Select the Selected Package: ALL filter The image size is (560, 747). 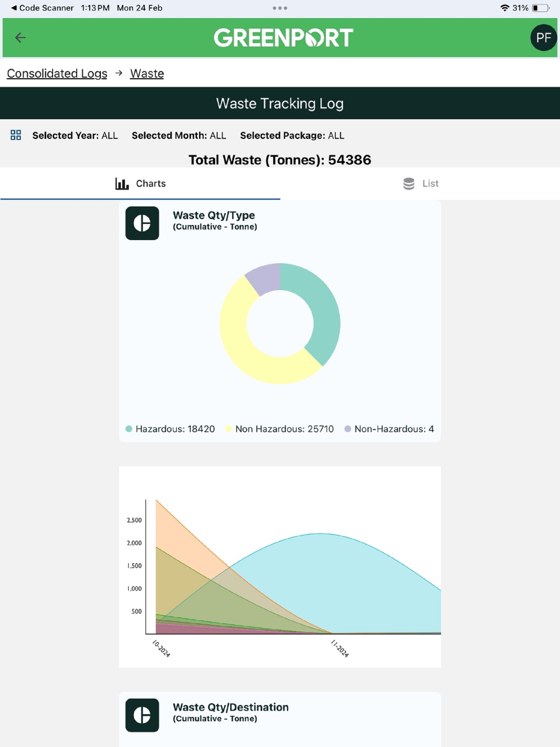pos(292,135)
